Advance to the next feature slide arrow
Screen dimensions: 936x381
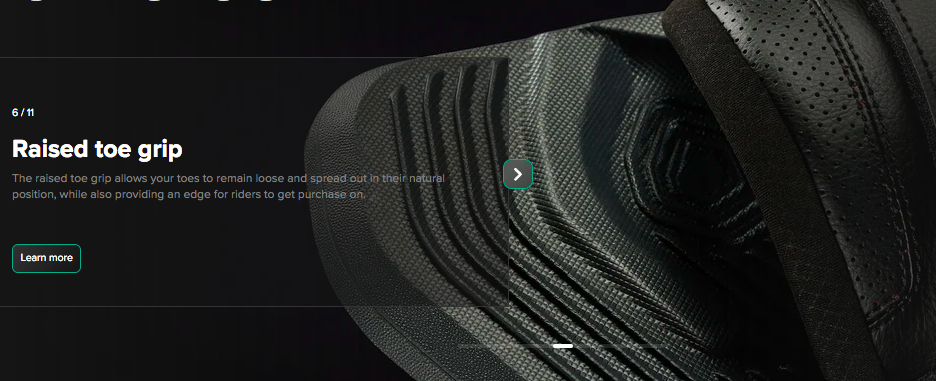(x=518, y=174)
